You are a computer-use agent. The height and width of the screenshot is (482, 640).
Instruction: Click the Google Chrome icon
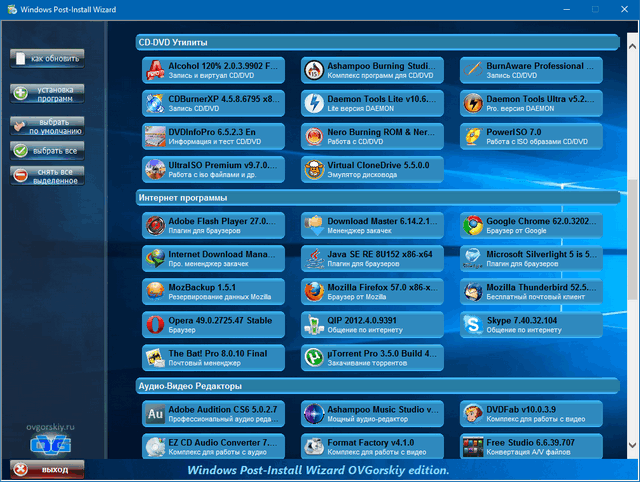(472, 225)
